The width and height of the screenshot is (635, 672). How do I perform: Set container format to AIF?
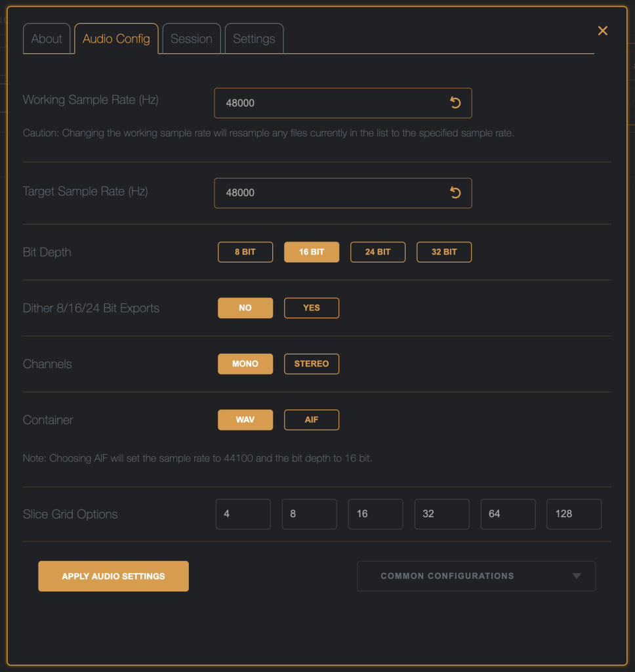click(312, 419)
